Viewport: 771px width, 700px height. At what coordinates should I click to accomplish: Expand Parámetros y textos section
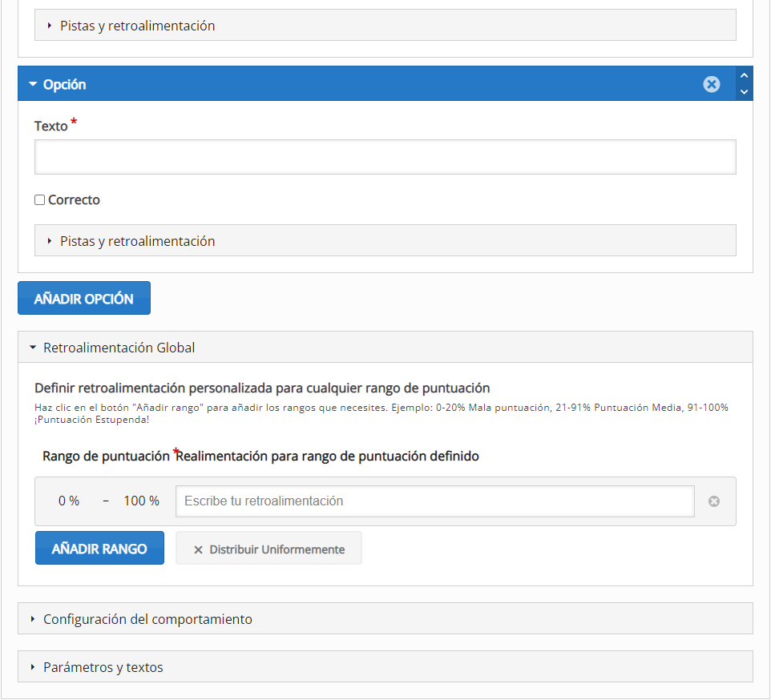(x=385, y=666)
